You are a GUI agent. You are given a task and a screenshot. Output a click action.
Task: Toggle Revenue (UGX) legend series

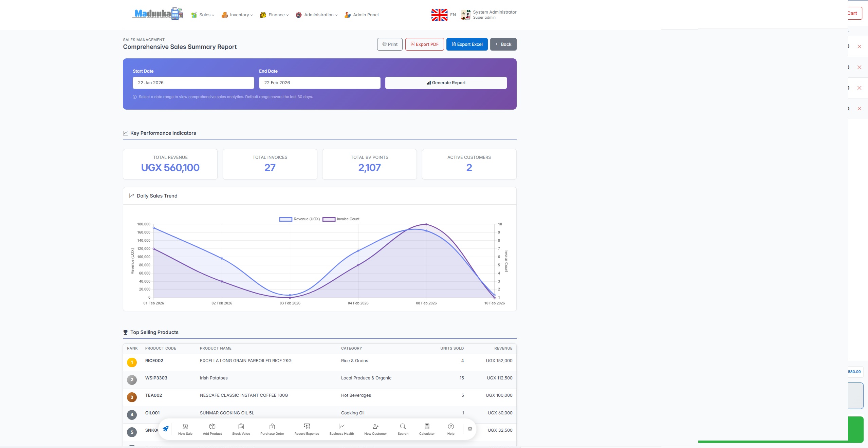coord(299,219)
